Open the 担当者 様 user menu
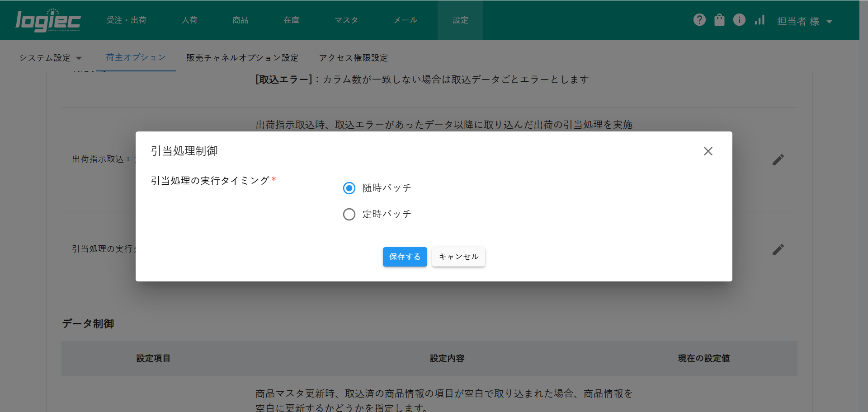This screenshot has width=868, height=412. pyautogui.click(x=798, y=21)
